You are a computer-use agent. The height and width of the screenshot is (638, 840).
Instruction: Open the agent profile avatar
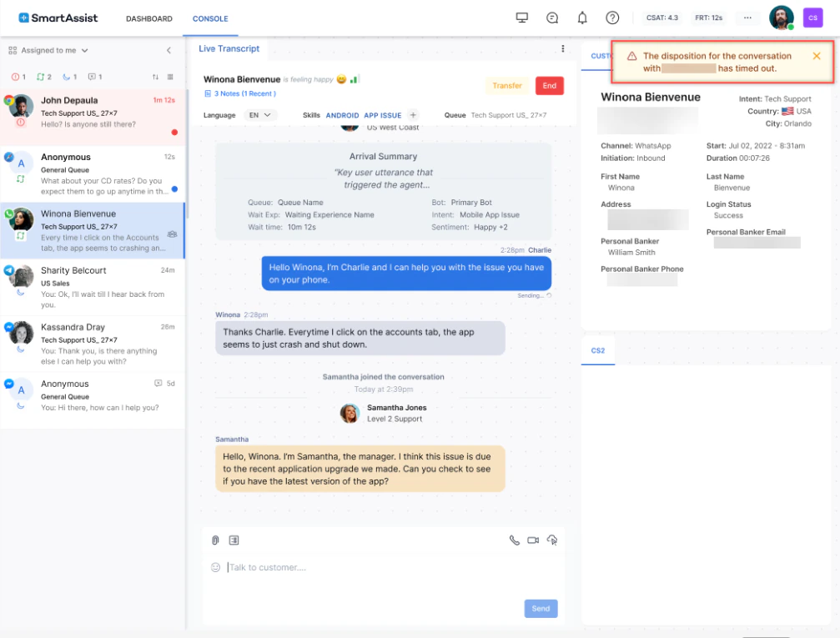coord(781,18)
